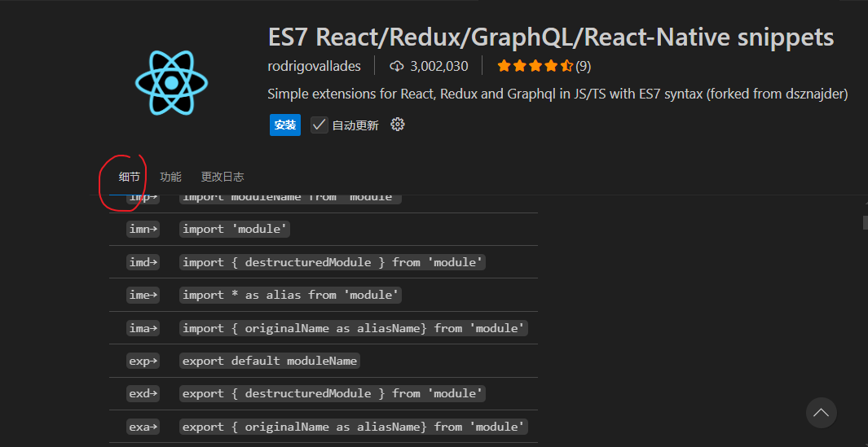Screen dimensions: 868x447
Task: Click the star rating icons
Action: [x=535, y=67]
